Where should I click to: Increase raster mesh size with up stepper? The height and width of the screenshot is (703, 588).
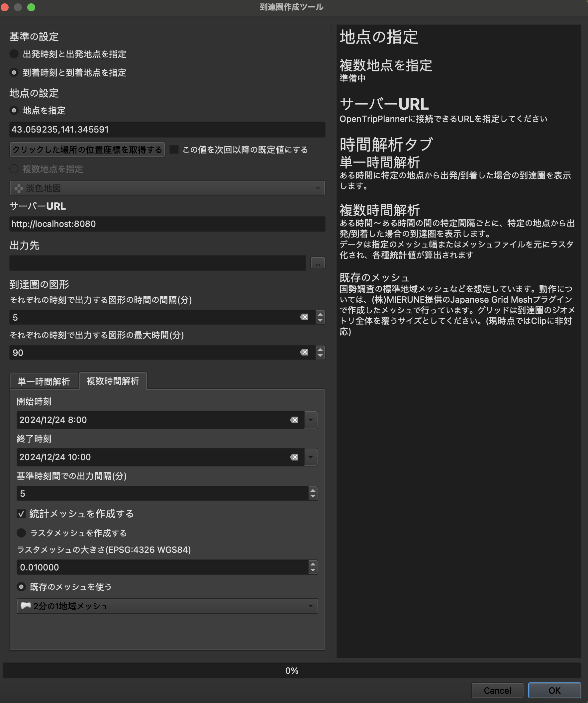tap(312, 565)
